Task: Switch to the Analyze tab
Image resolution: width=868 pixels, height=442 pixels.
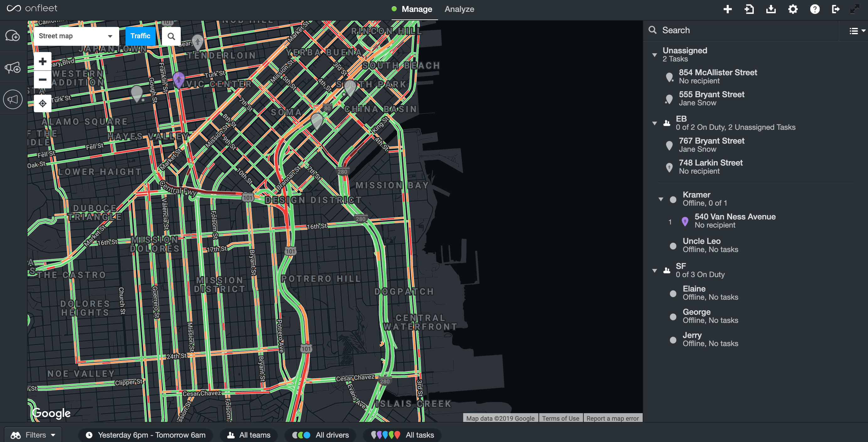Action: (x=459, y=9)
